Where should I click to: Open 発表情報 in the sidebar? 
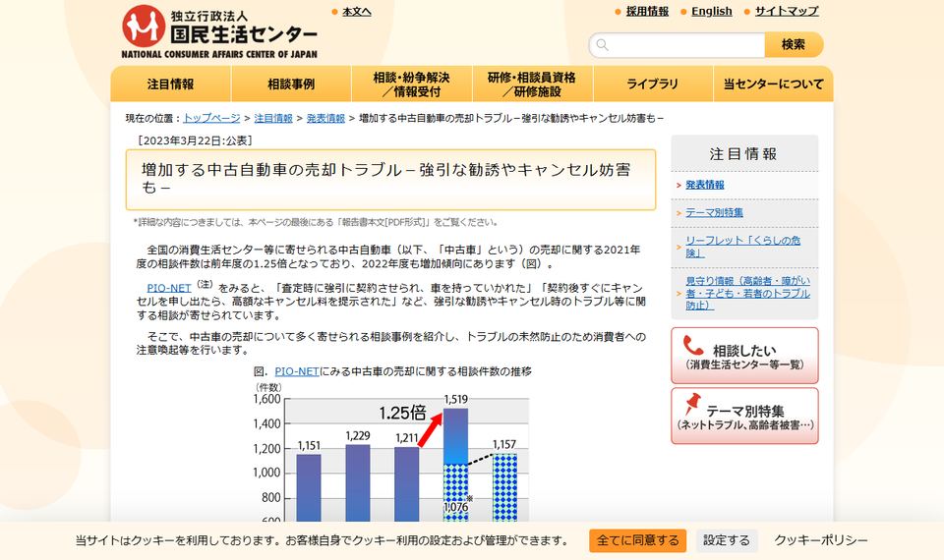pyautogui.click(x=705, y=185)
